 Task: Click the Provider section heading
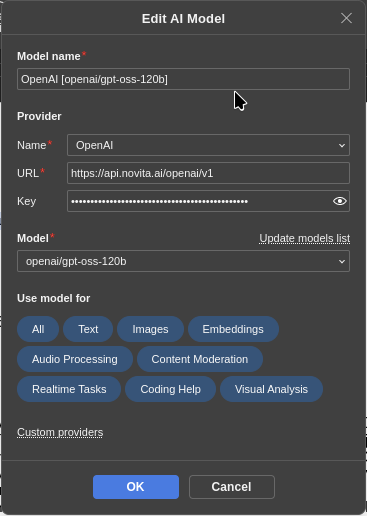[39, 116]
